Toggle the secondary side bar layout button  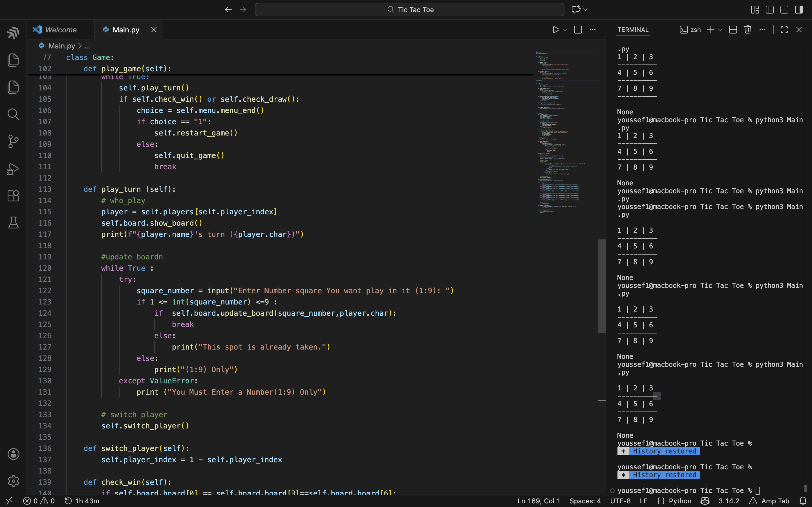pos(799,10)
